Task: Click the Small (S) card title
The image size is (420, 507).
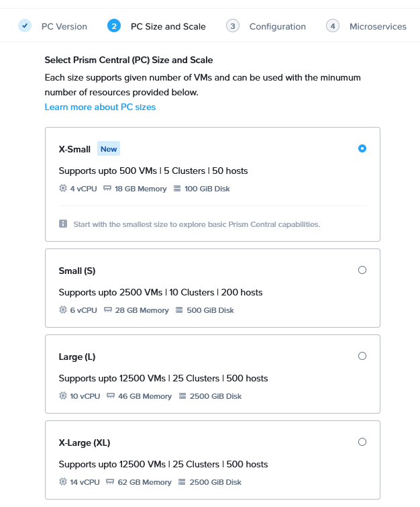Action: point(77,271)
